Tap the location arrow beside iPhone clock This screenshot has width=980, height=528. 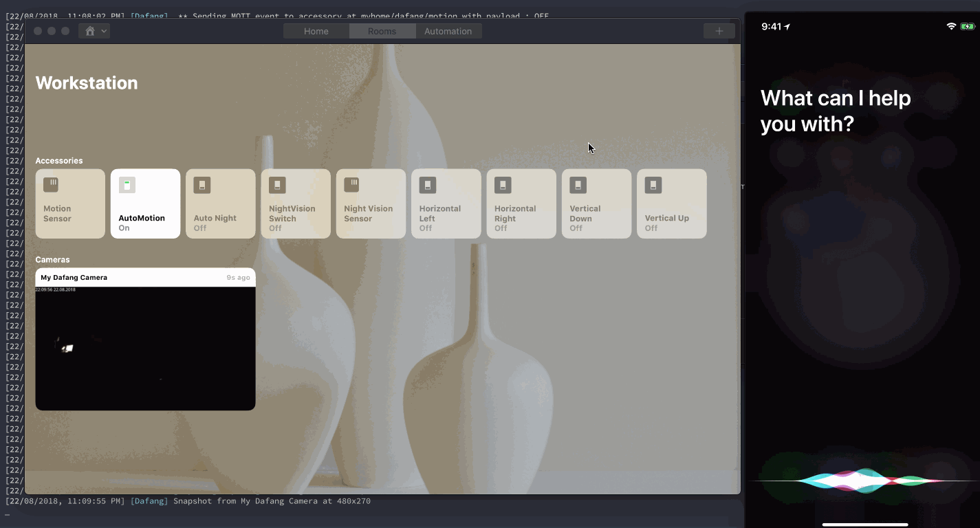(x=787, y=27)
